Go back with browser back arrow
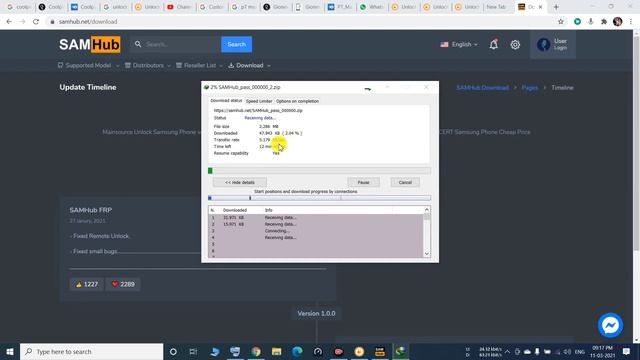 [9, 22]
